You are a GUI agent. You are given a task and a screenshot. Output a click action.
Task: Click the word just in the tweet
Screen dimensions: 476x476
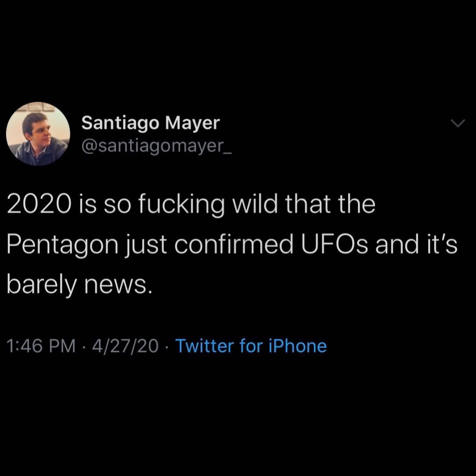click(x=148, y=244)
